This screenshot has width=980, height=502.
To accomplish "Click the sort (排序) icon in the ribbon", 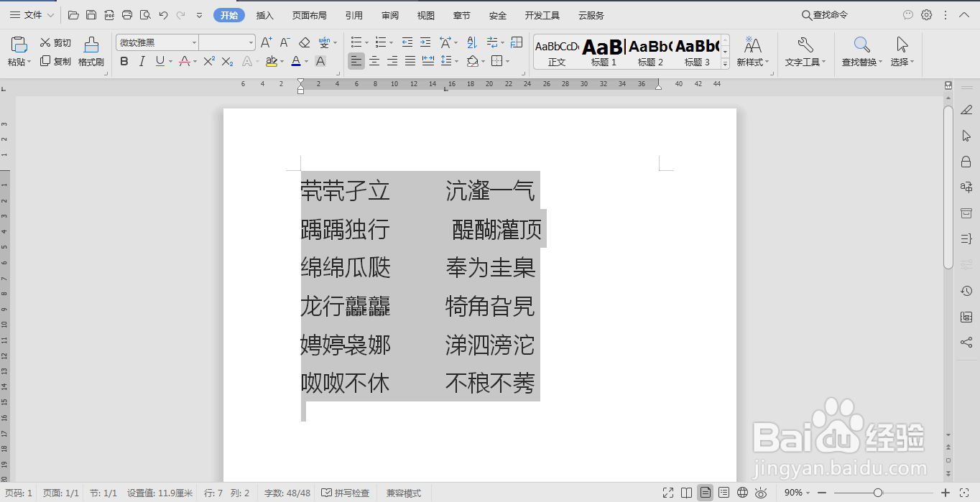I will [x=471, y=42].
